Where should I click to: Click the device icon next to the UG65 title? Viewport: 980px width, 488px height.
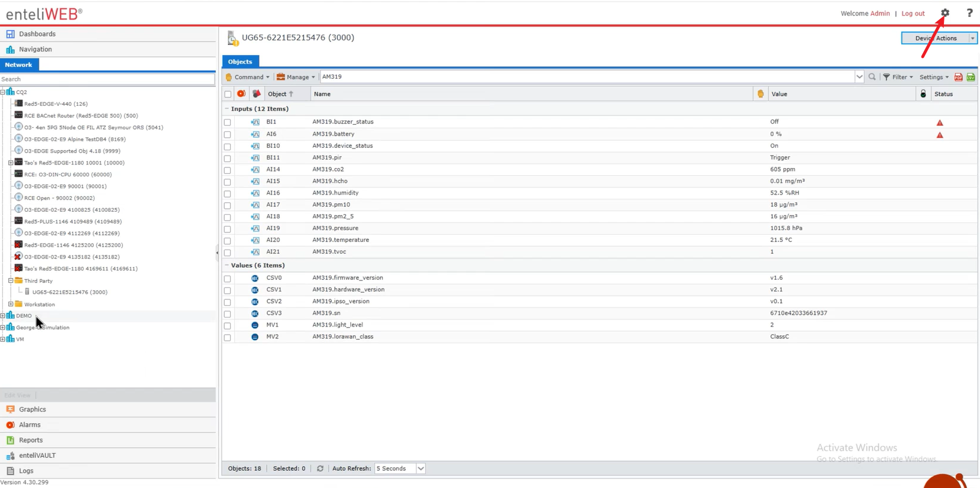232,38
